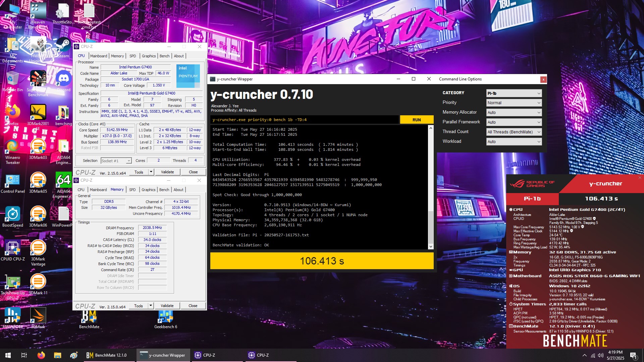The width and height of the screenshot is (644, 362).
Task: Open 3DMark Vantage desktop icon
Action: point(38,253)
